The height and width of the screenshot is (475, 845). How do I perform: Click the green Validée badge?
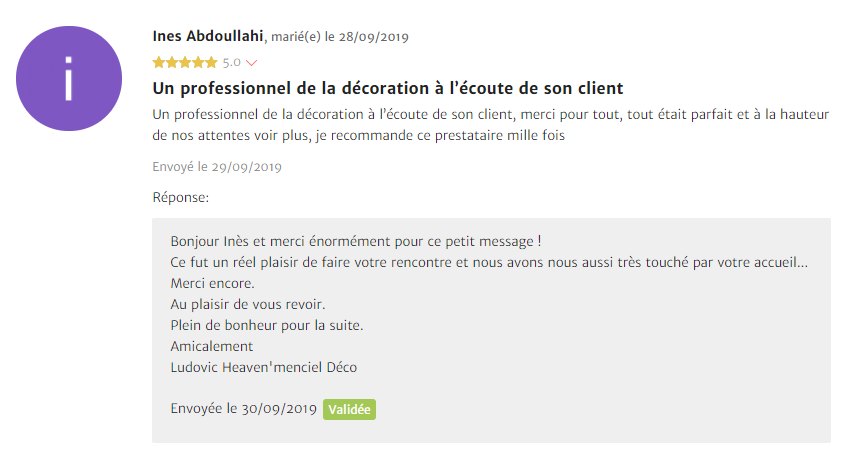point(349,409)
